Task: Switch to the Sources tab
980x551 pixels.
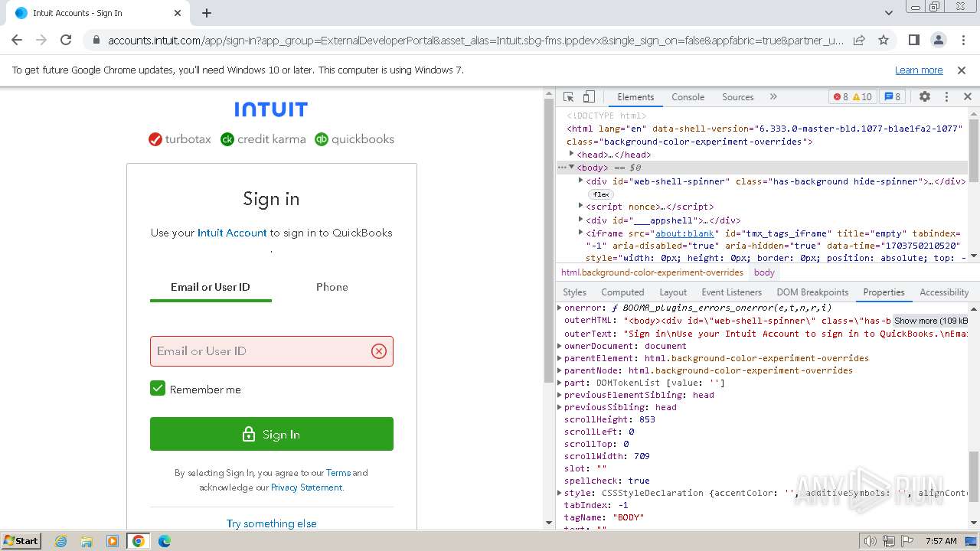Action: click(x=738, y=97)
